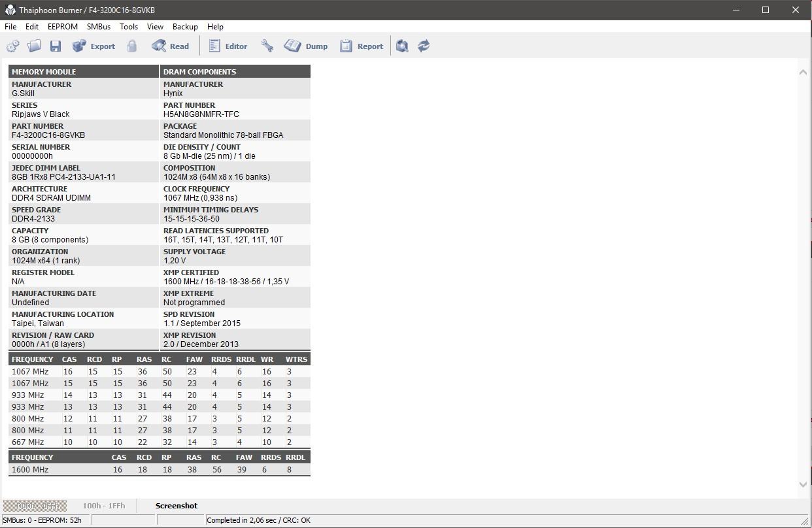812x528 pixels.
Task: Click the 1067 MHz (0,938 ns) clock frequency
Action: click(x=201, y=198)
